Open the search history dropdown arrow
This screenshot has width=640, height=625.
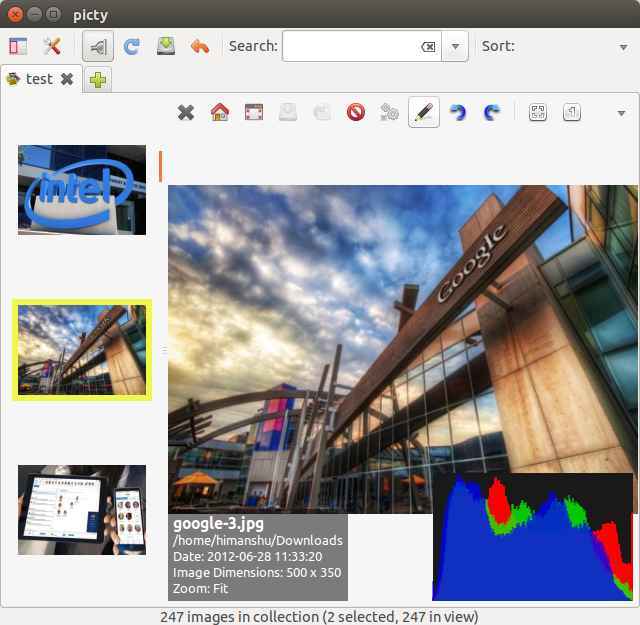coord(455,47)
